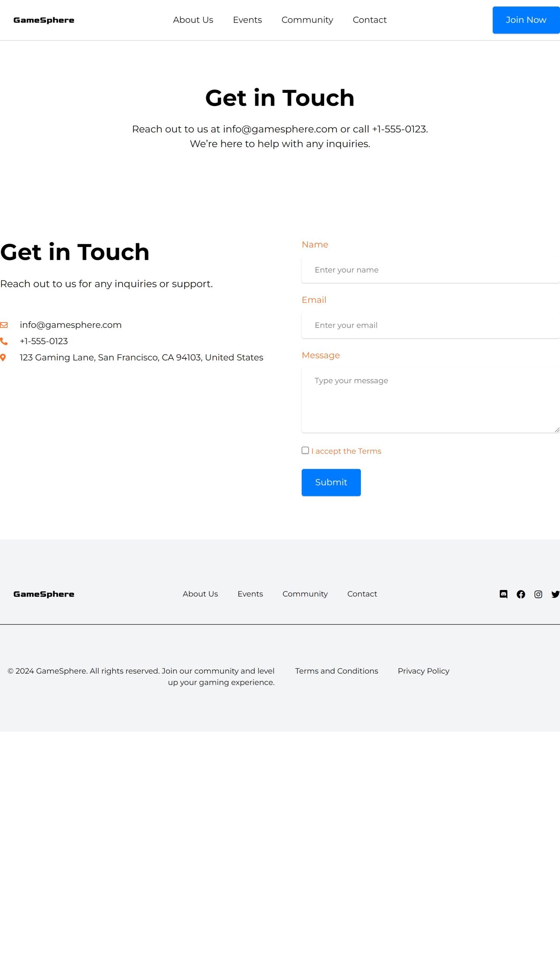Image resolution: width=560 pixels, height=977 pixels.
Task: Focus the Email input field
Action: pyautogui.click(x=431, y=325)
